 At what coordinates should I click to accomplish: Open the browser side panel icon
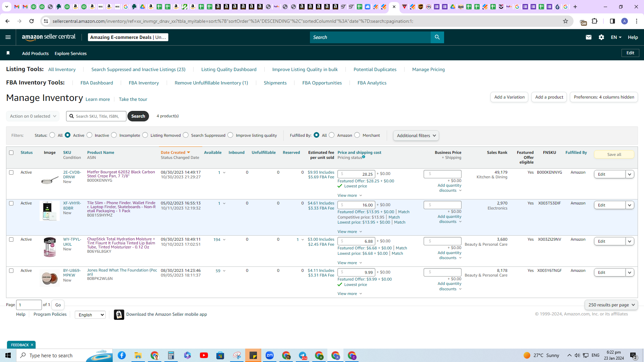(x=612, y=21)
